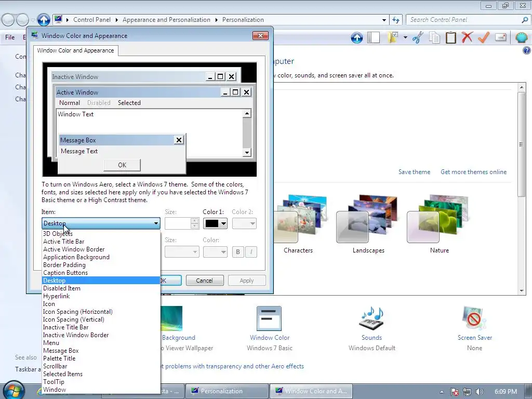Choose Active Window Border list entry
This screenshot has height=399, width=532.
(101, 249)
